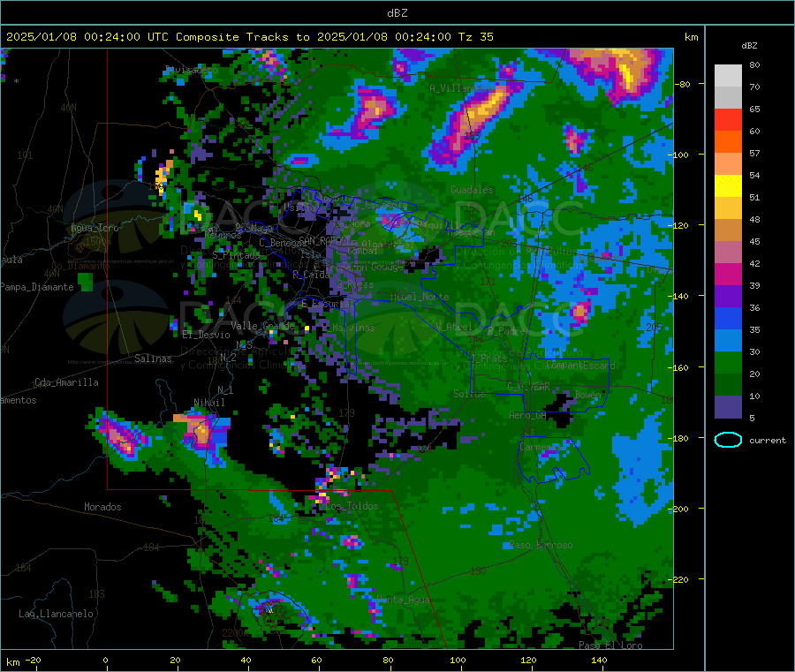Click the 'Lag.Llancanelo' map label
The width and height of the screenshot is (795, 672).
56,614
